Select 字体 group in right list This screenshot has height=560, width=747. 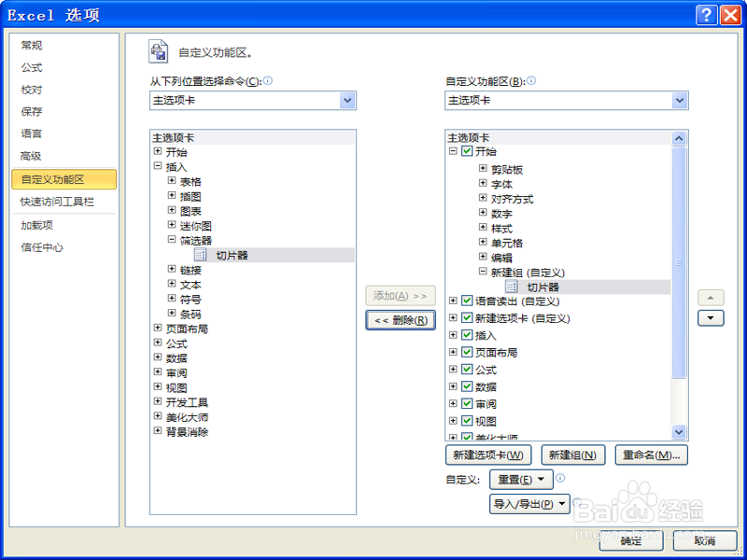tap(501, 184)
